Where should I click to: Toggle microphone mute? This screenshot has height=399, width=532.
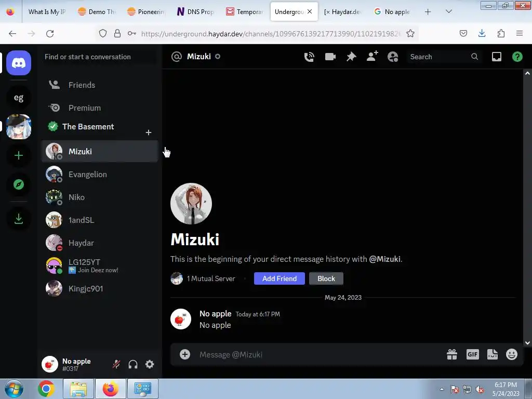pyautogui.click(x=116, y=364)
